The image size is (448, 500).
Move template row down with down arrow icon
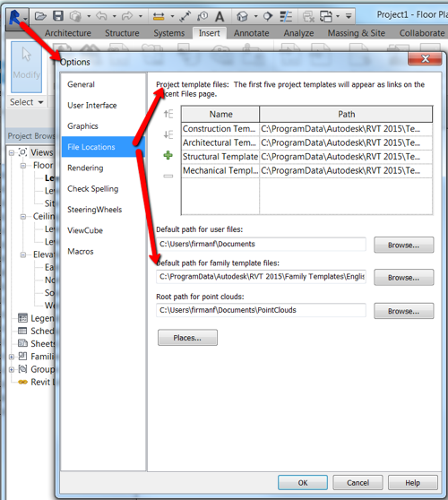click(168, 134)
